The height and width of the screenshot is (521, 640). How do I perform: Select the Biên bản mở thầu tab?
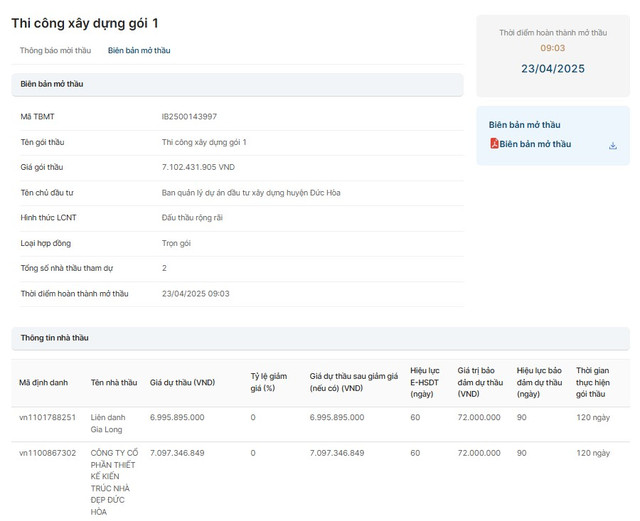[x=139, y=50]
